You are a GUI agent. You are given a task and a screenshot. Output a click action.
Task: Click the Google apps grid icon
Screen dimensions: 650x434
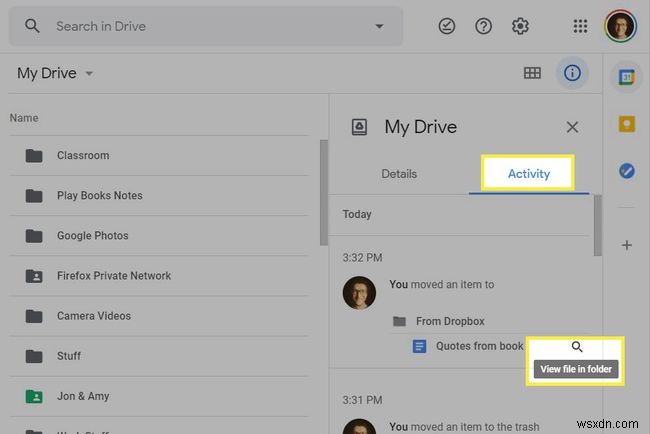click(580, 27)
